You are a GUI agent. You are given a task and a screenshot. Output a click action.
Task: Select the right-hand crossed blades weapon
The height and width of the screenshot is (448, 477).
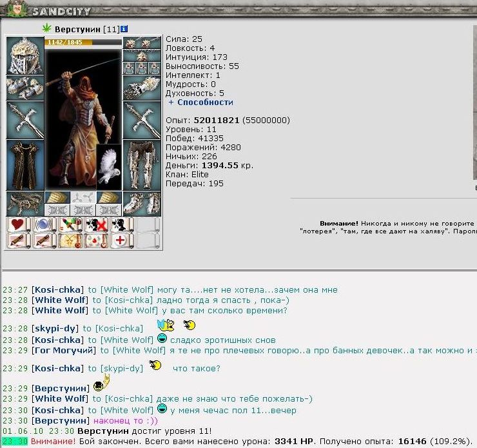click(142, 120)
